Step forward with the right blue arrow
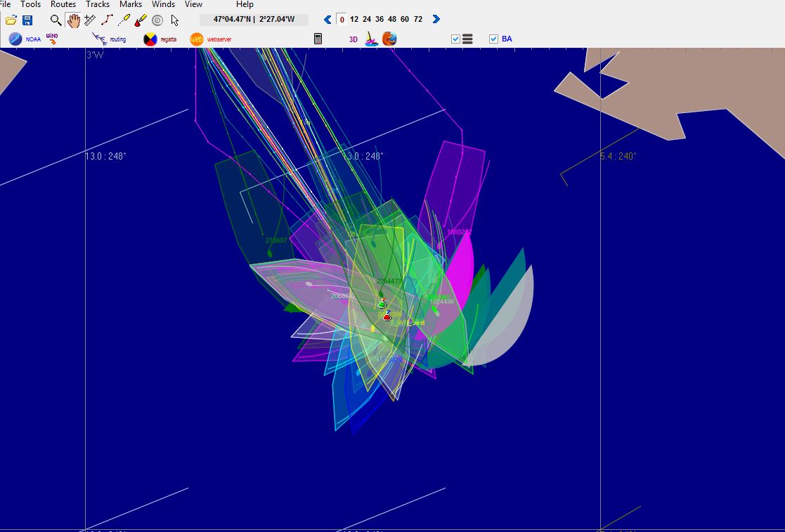The image size is (785, 532). click(x=436, y=19)
